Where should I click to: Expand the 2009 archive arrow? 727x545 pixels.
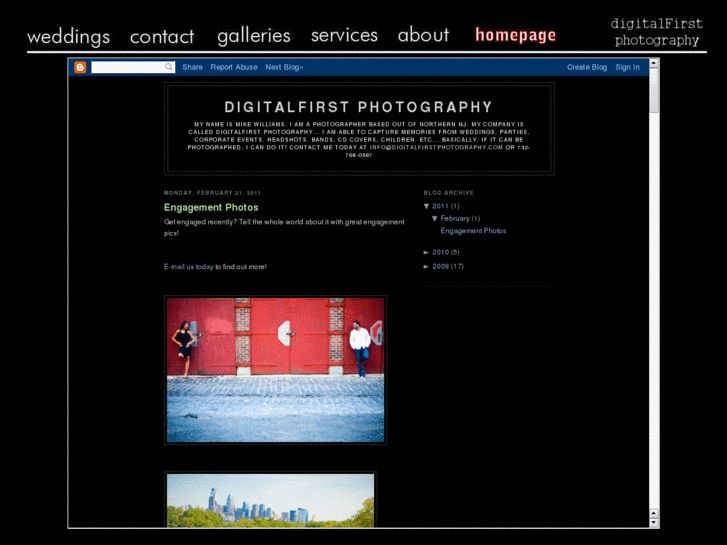[426, 266]
